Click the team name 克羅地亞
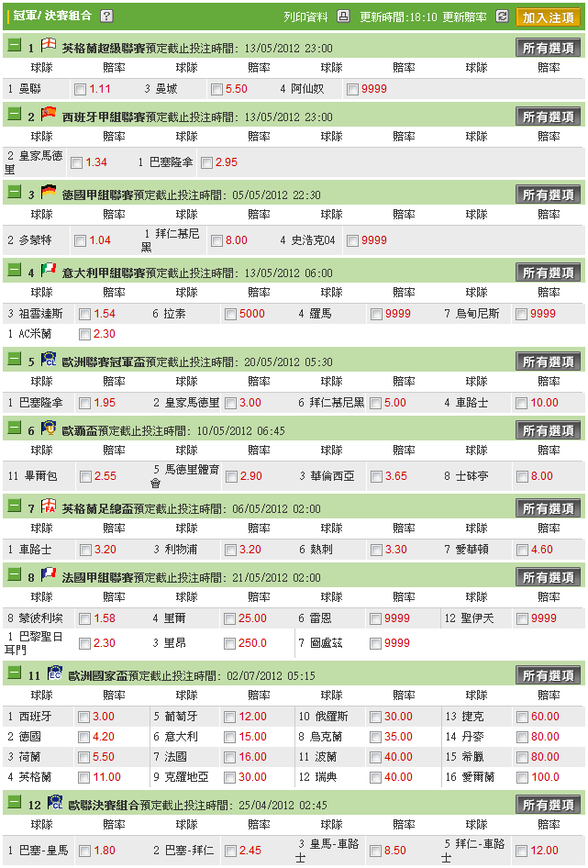Image resolution: width=588 pixels, height=868 pixels. (186, 777)
